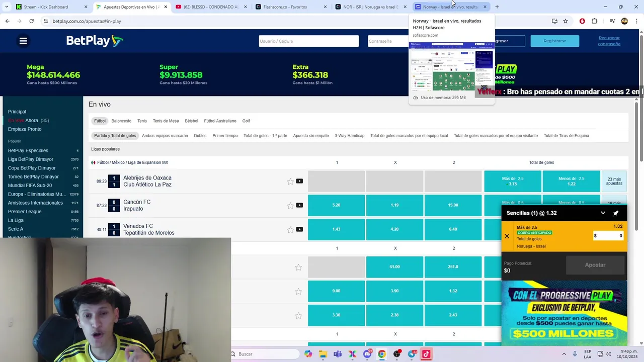Favorite the Cancún FC match star
Viewport: 644px width, 362px height.
pos(290,206)
